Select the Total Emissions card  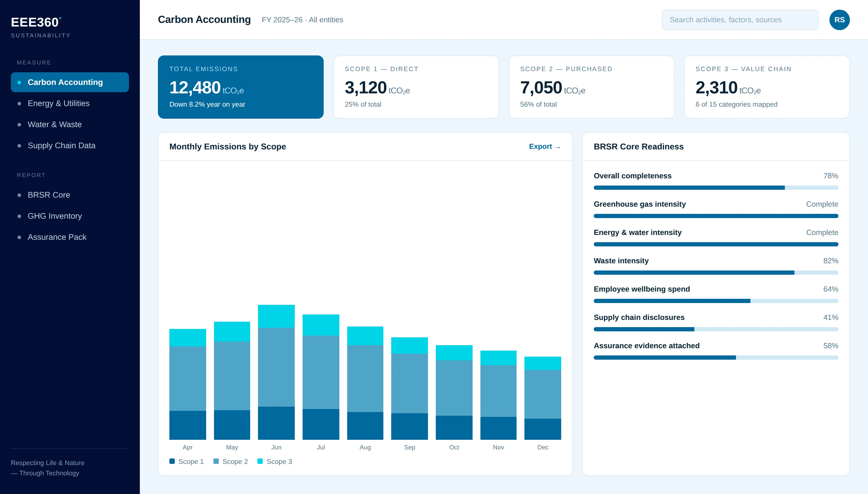[241, 87]
